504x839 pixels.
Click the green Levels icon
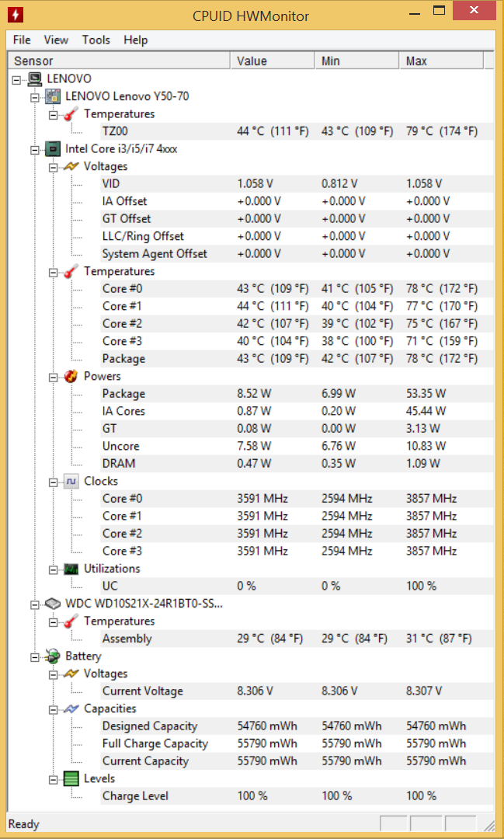tap(71, 779)
